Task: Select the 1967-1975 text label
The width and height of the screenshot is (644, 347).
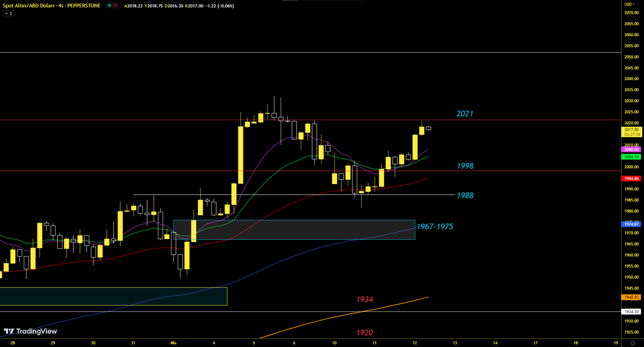Action: (435, 226)
